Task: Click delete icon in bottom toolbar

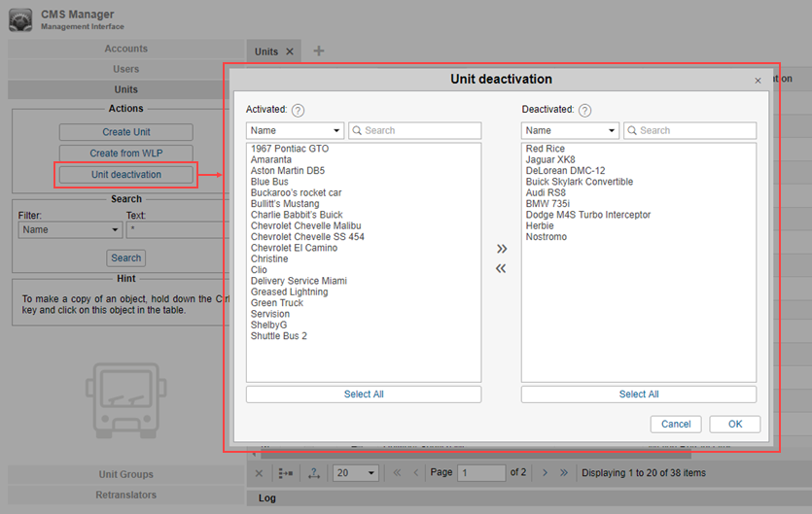Action: (x=259, y=473)
